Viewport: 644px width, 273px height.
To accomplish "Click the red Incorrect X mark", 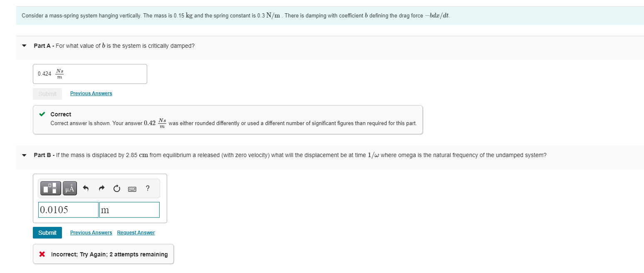I will 42,254.
